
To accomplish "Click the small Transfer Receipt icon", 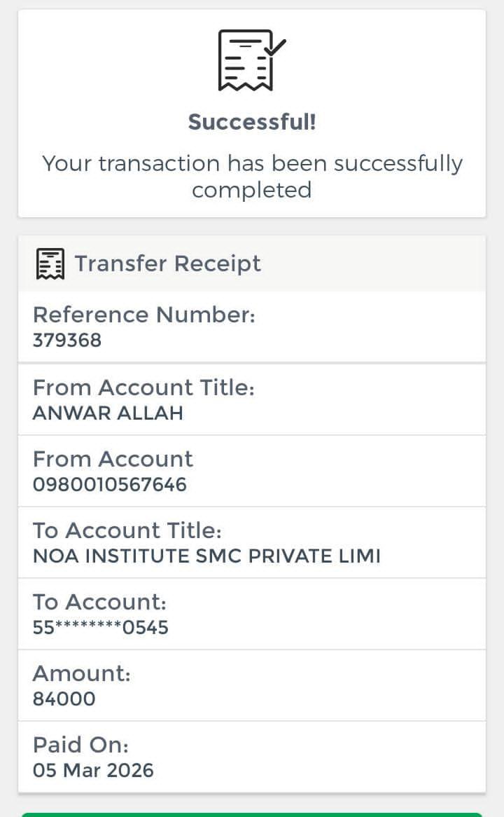I will [50, 263].
